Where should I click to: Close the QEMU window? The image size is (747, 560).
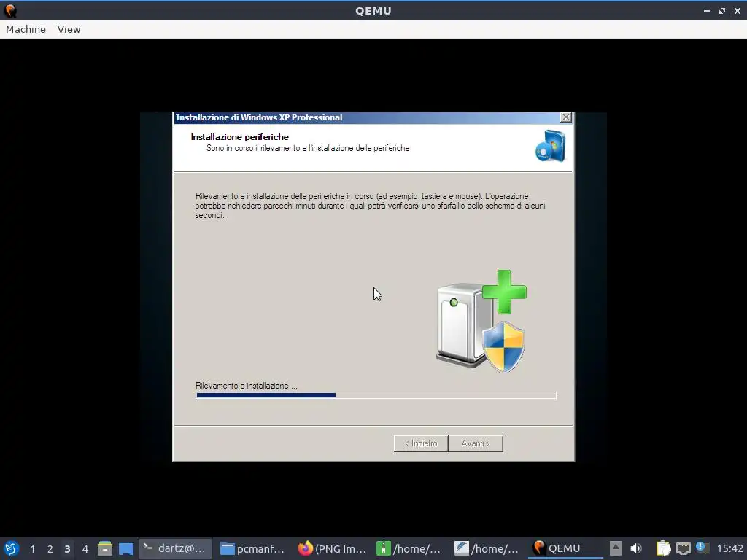[737, 10]
